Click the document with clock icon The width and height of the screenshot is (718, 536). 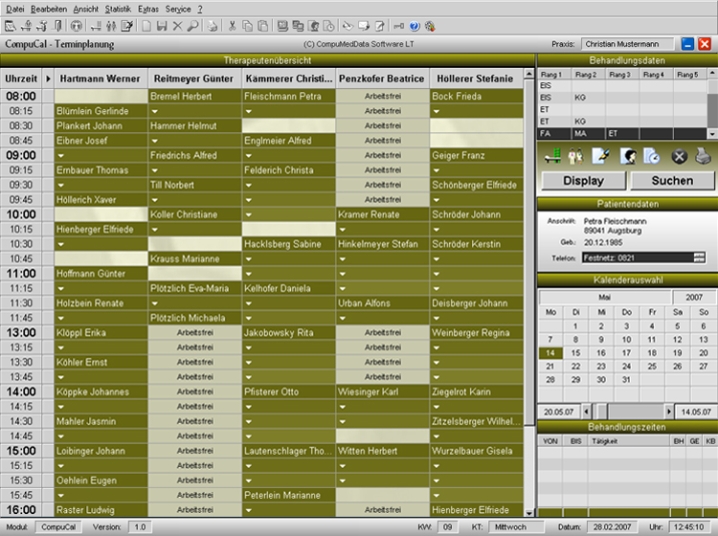[x=651, y=155]
